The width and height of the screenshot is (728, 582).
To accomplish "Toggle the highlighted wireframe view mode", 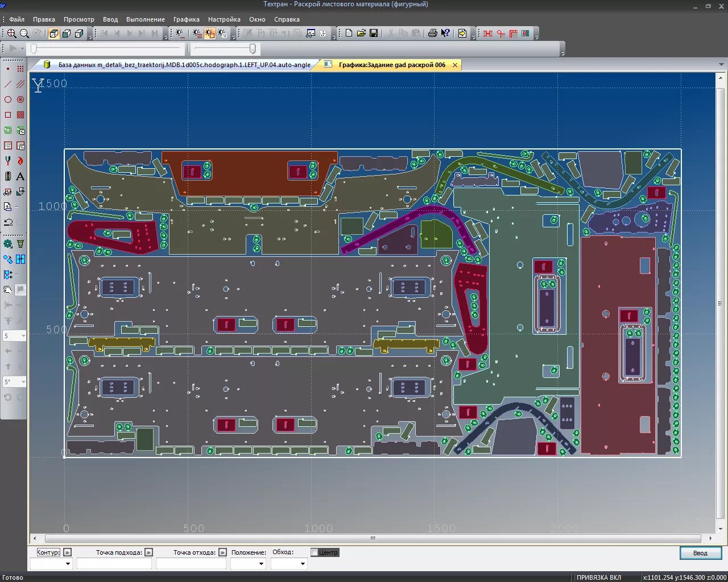I will click(x=54, y=34).
